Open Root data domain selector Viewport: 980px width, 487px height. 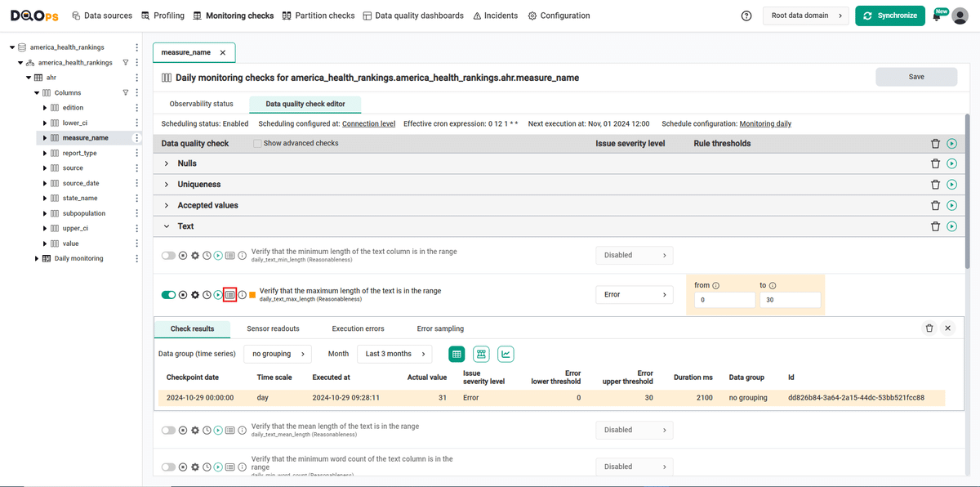tap(805, 16)
